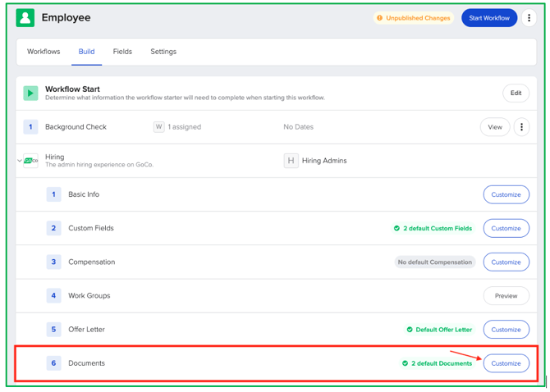Click the GoCo logo icon beside Hiring
The image size is (550, 392).
point(31,161)
